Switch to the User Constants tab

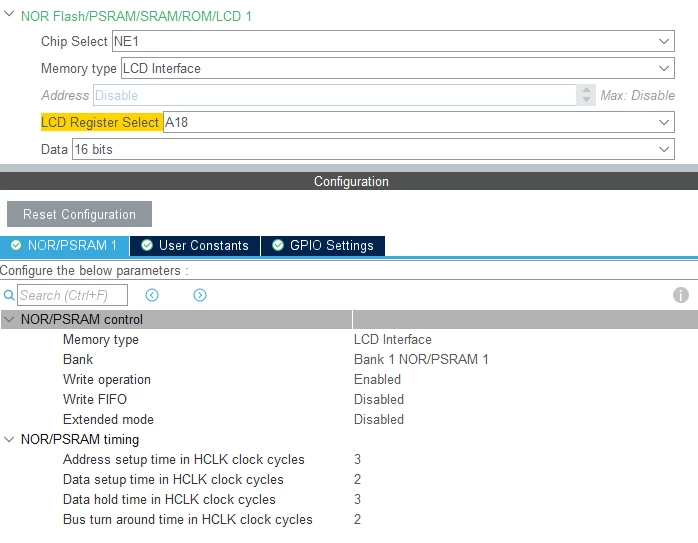pos(195,246)
